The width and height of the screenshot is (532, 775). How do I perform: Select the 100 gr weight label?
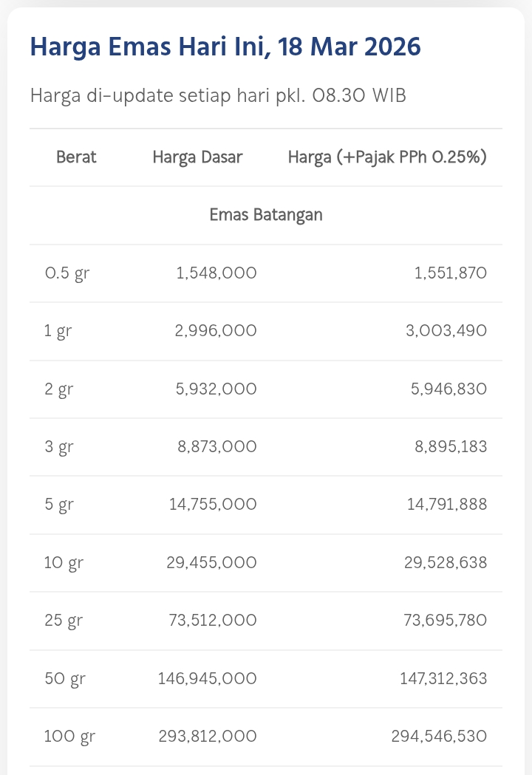pyautogui.click(x=69, y=737)
